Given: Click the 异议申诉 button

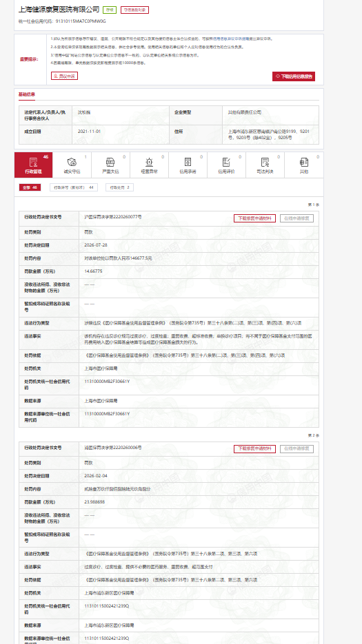Looking at the screenshot, I should [x=65, y=76].
